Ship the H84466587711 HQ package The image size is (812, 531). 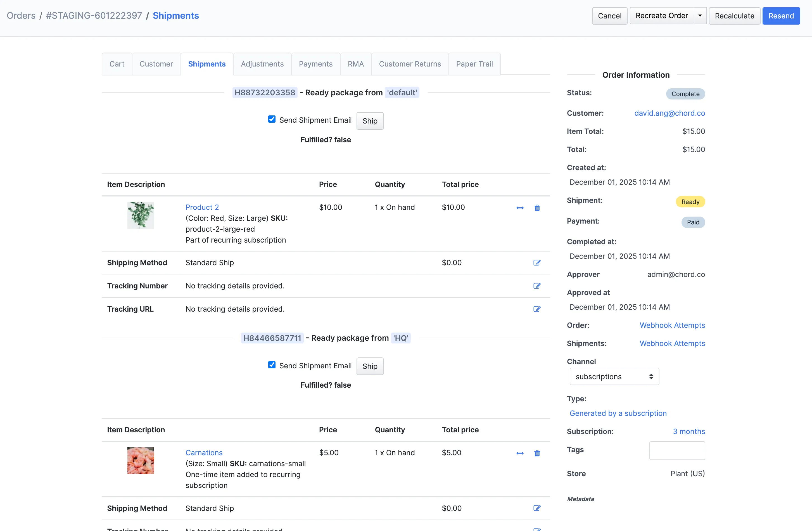pyautogui.click(x=370, y=366)
